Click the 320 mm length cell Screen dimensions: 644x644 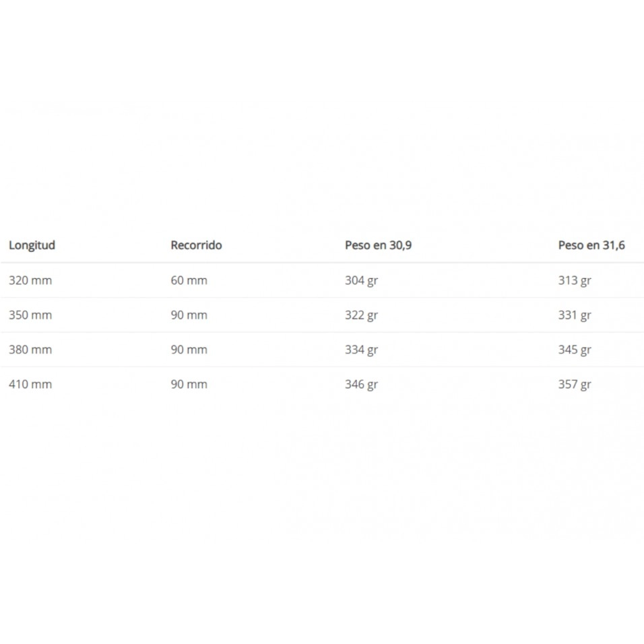tap(30, 280)
